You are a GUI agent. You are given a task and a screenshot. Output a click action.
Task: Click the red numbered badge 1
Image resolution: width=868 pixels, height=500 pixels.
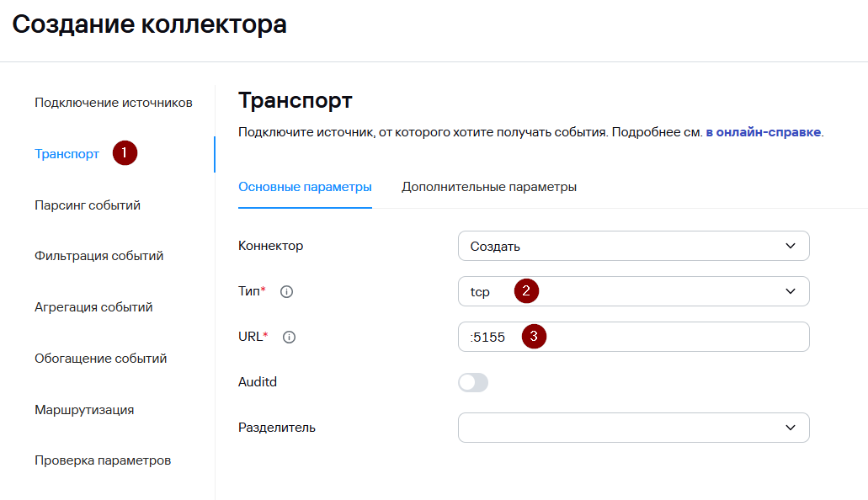pos(125,153)
